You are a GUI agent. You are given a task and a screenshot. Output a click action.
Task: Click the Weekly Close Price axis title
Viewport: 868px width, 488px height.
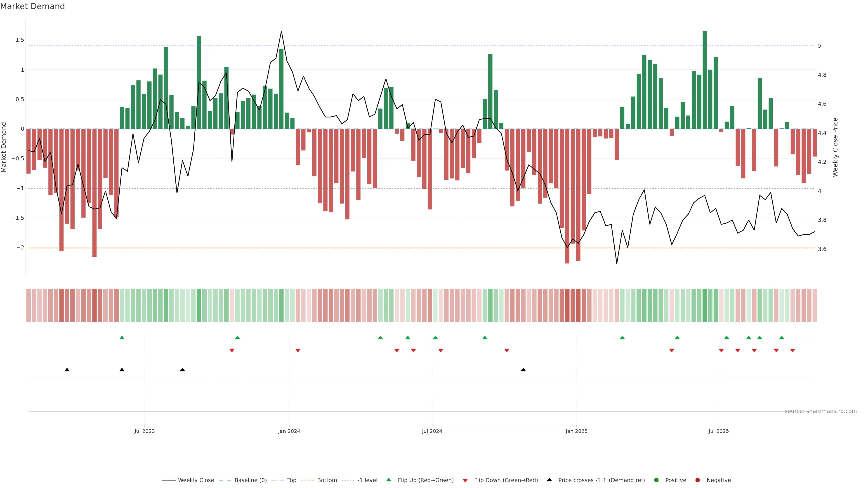[x=835, y=147]
